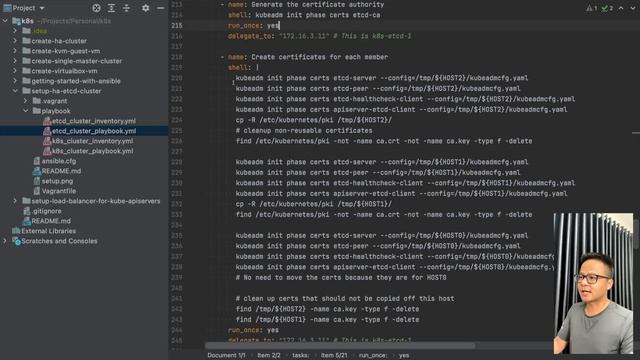The height and width of the screenshot is (360, 640).
Task: Open the Project view dropdown
Action: pos(42,8)
